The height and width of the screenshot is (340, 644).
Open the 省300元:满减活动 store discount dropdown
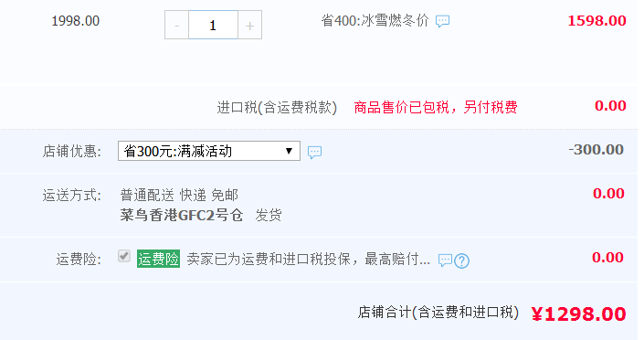tap(209, 151)
